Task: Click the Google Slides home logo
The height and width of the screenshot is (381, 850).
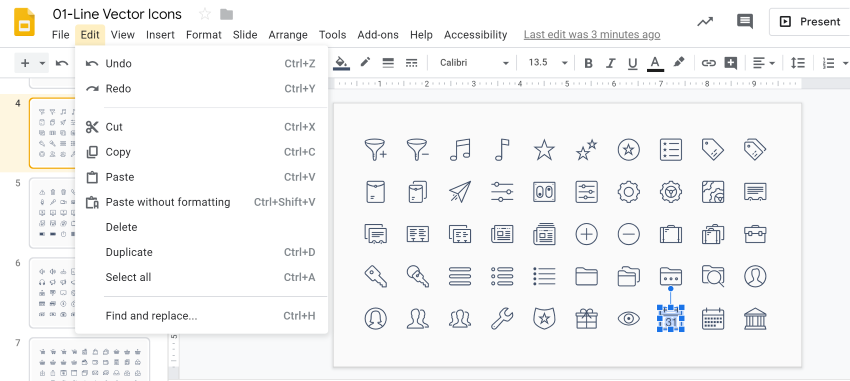Action: (24, 22)
